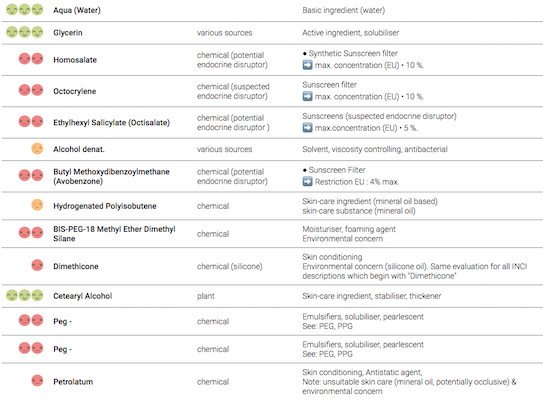Click the single red face beside Dimethicone
Viewport: 543px width, 400px height.
pos(37,266)
